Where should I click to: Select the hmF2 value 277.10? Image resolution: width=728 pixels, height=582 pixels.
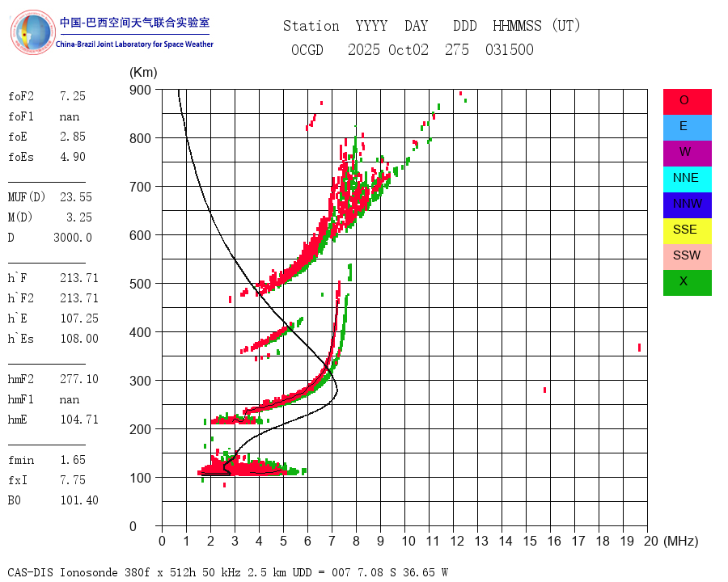click(79, 379)
